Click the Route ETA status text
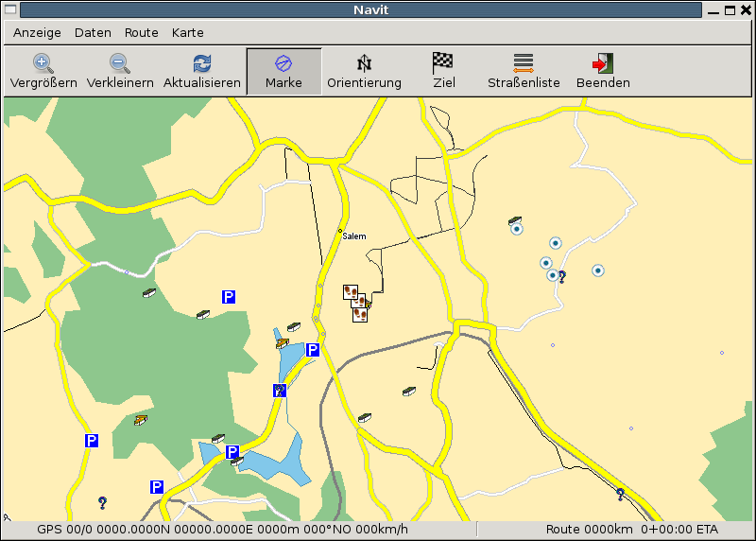Screen dimensions: 756x541 631,530
